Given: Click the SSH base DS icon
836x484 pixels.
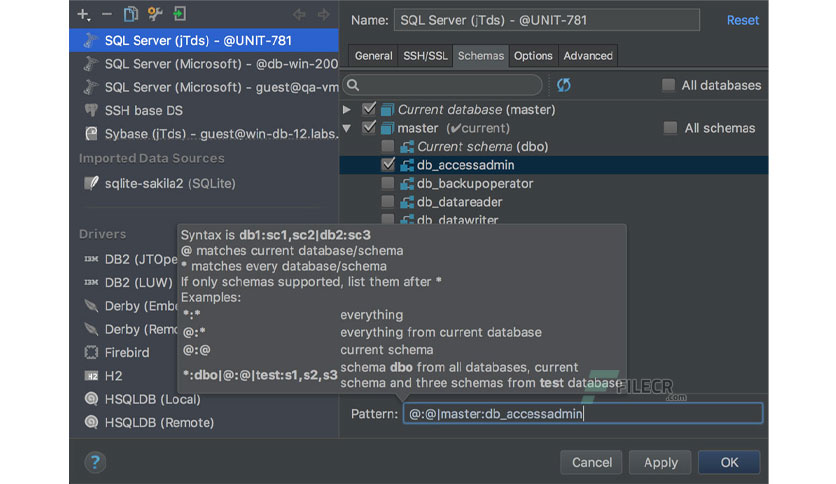Looking at the screenshot, I should pos(91,110).
